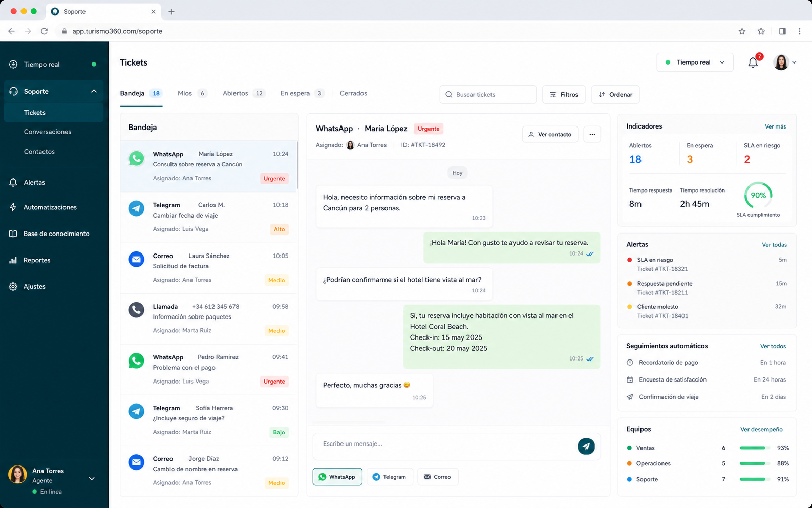Switch to the Bandeja tab

(141, 93)
